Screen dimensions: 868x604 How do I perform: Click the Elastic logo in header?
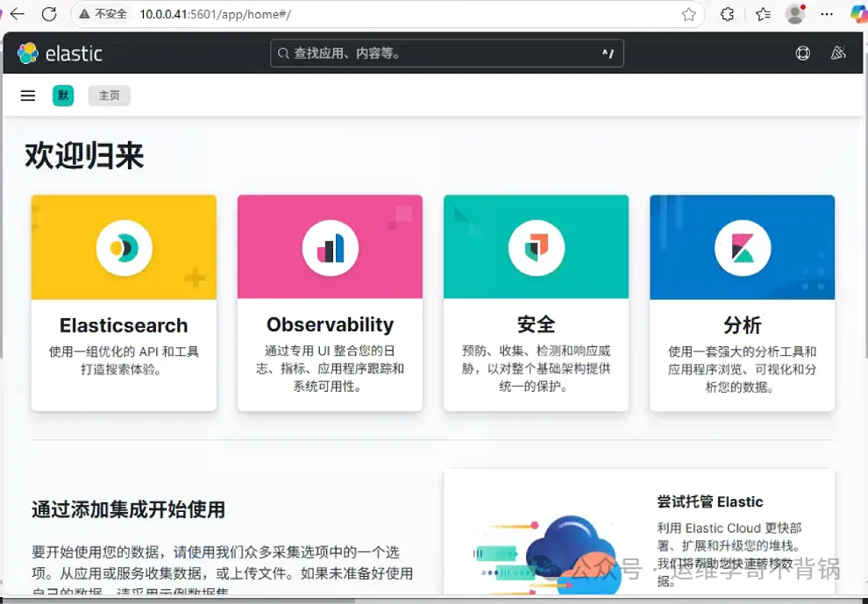(60, 53)
